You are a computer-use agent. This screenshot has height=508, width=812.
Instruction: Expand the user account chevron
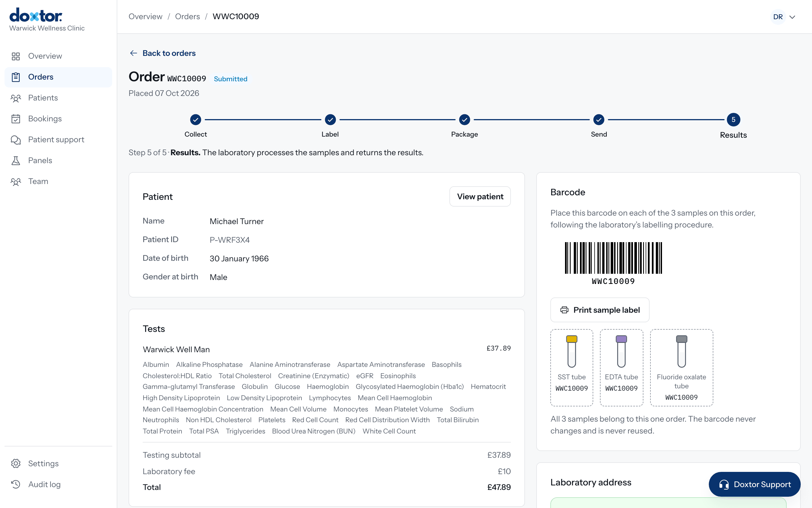pos(793,17)
